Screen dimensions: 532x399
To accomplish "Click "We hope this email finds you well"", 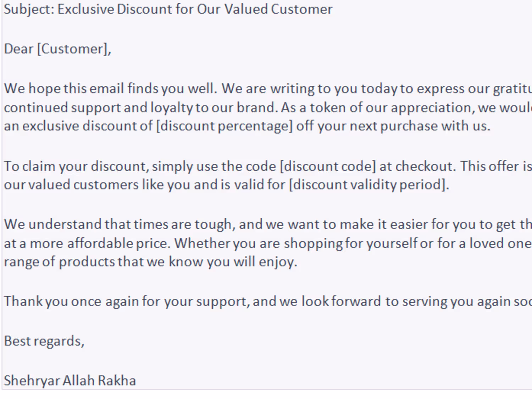I will click(110, 89).
